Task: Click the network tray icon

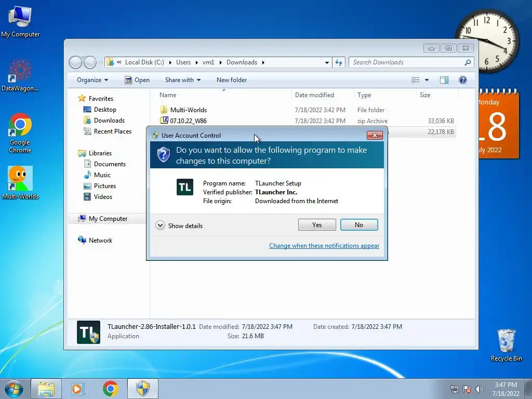Action: (454, 389)
